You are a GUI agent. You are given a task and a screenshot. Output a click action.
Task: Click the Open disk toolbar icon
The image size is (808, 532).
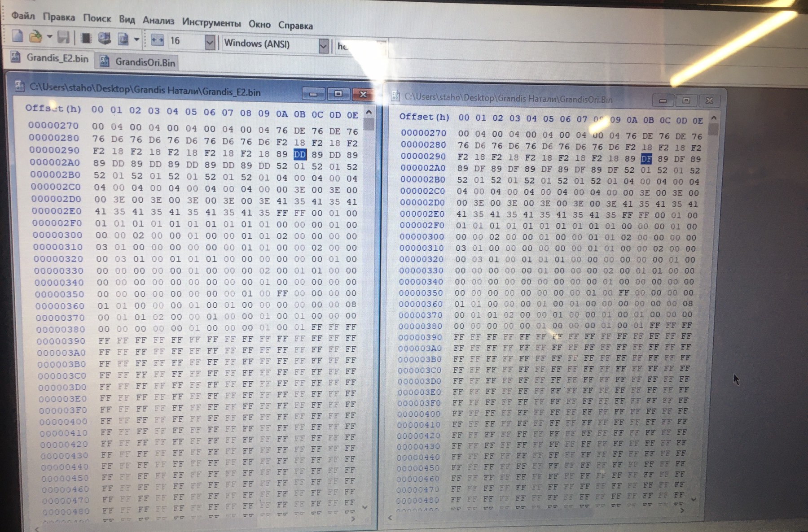pos(105,39)
